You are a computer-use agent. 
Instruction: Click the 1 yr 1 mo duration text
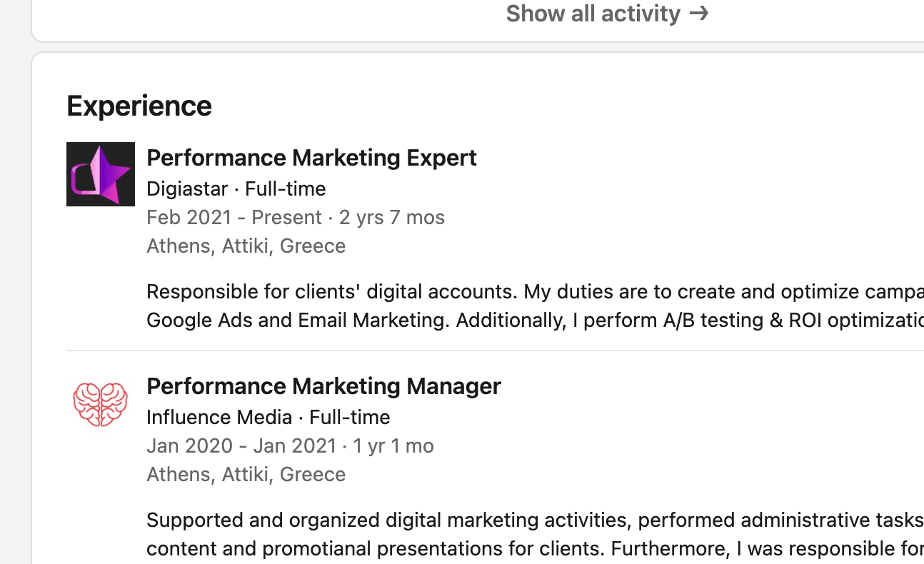pyautogui.click(x=393, y=445)
